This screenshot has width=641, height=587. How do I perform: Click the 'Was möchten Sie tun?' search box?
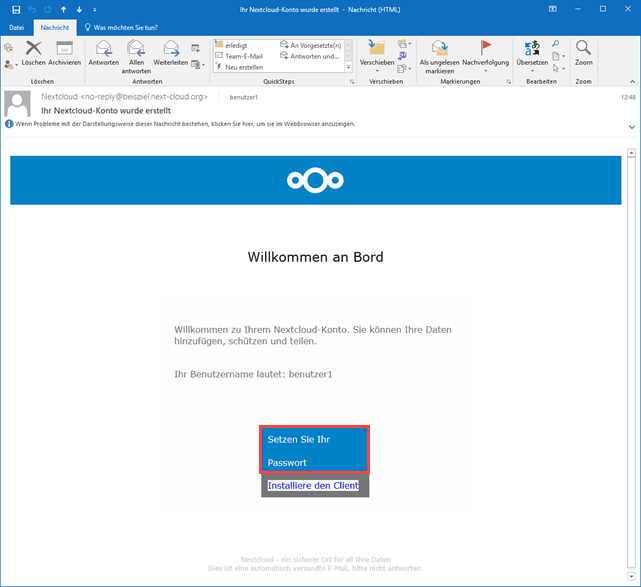pyautogui.click(x=121, y=27)
